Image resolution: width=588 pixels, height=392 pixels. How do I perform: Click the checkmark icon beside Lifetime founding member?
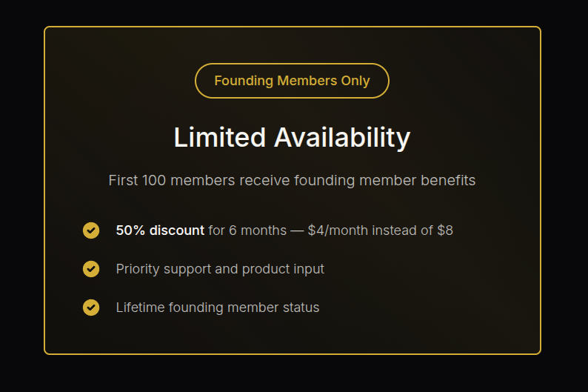point(91,308)
